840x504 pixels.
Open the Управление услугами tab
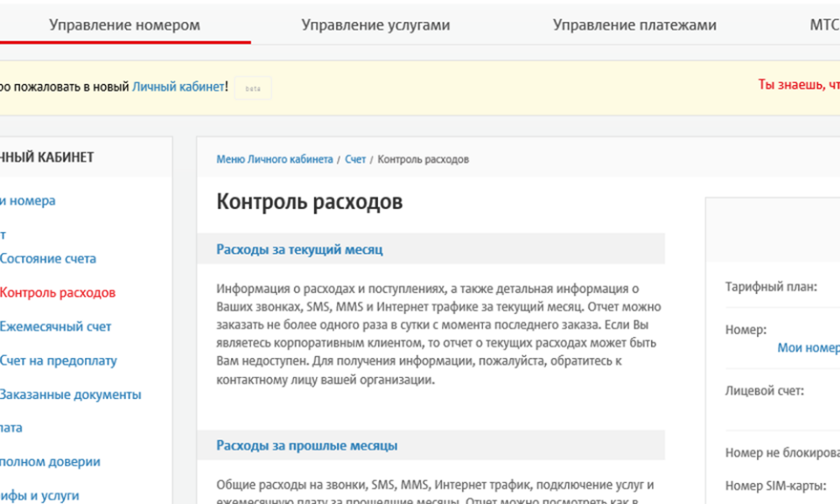(375, 25)
